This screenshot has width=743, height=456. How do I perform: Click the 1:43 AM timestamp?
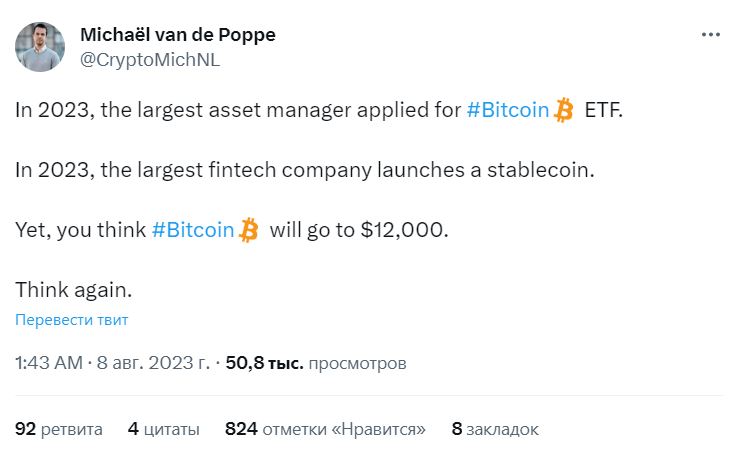[x=49, y=363]
